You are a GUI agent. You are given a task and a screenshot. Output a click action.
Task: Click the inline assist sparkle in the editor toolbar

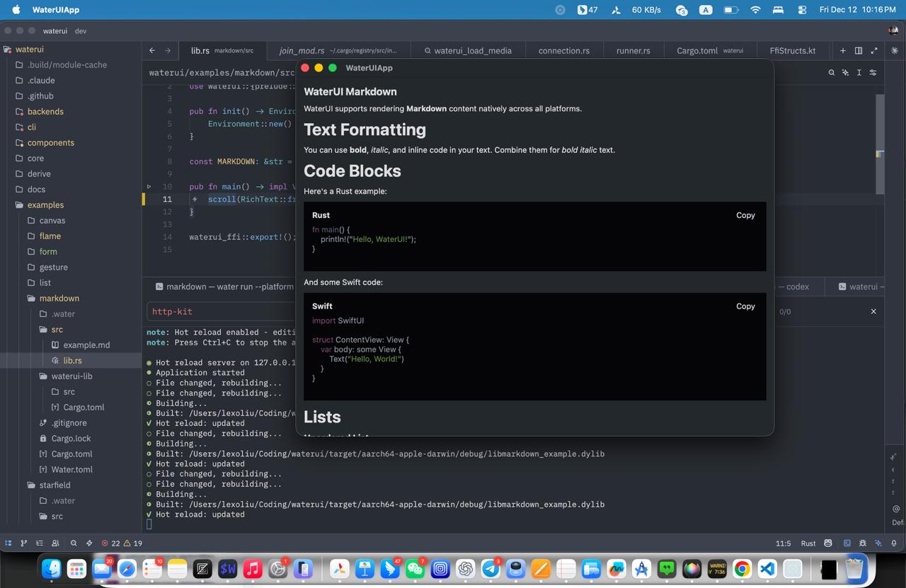(x=845, y=72)
